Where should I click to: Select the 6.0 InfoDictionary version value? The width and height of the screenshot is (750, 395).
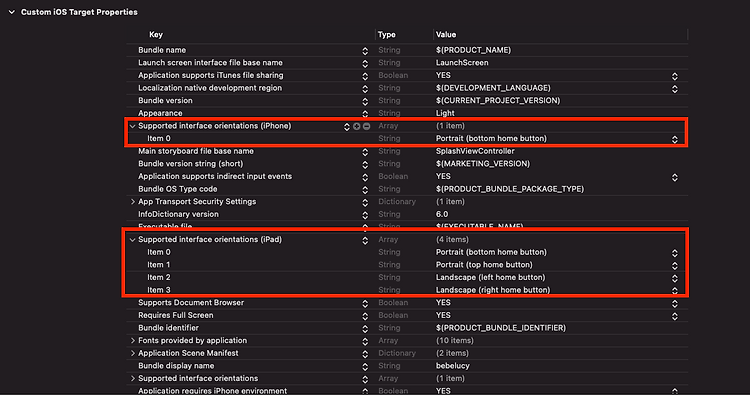[x=442, y=214]
